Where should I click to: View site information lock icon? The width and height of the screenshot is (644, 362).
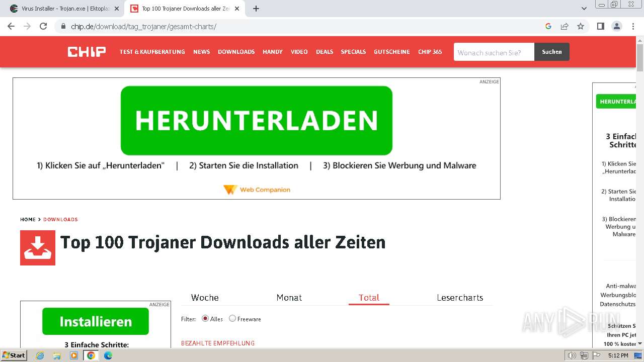63,26
